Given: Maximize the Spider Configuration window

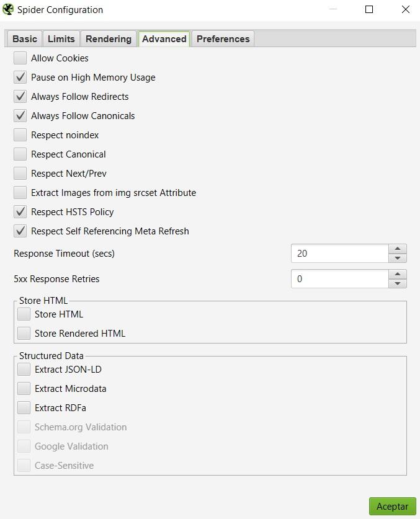Looking at the screenshot, I should (x=369, y=9).
